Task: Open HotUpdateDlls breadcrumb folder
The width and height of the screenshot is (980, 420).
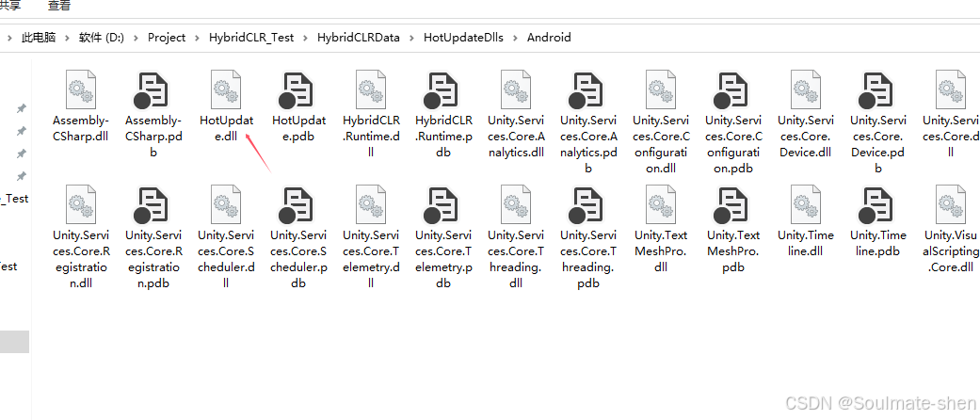Action: (x=463, y=38)
